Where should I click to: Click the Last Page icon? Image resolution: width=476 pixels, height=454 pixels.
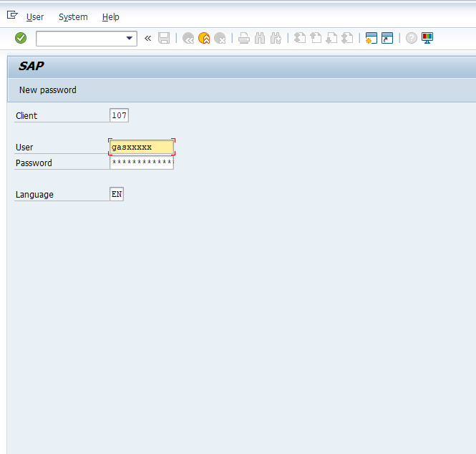(x=347, y=38)
